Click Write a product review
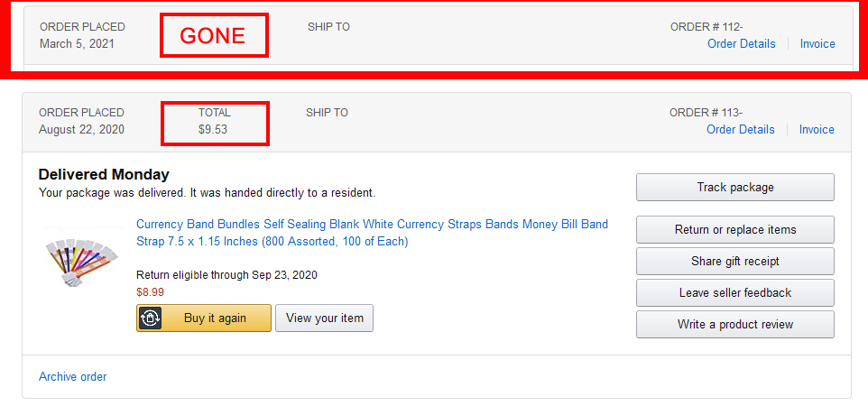Image resolution: width=868 pixels, height=406 pixels. (x=734, y=324)
